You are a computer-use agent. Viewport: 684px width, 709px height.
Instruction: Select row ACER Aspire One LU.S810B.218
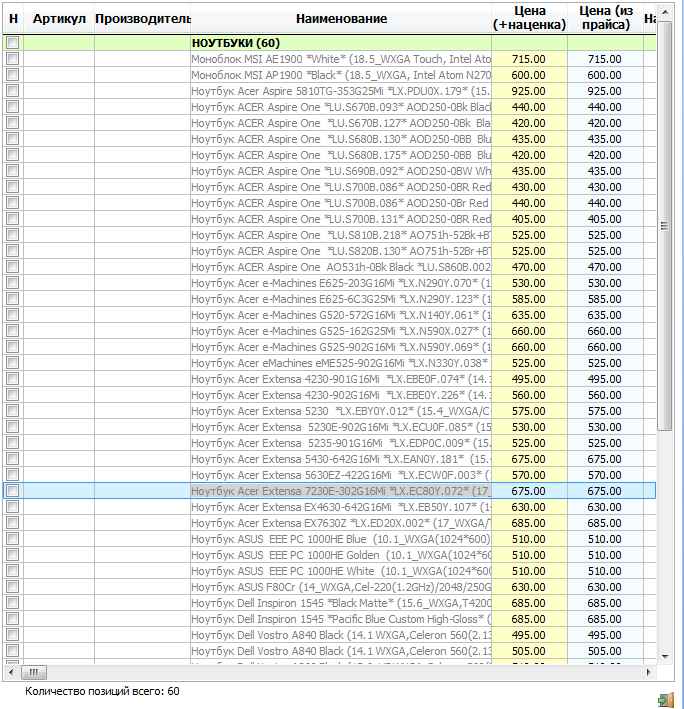[330, 235]
